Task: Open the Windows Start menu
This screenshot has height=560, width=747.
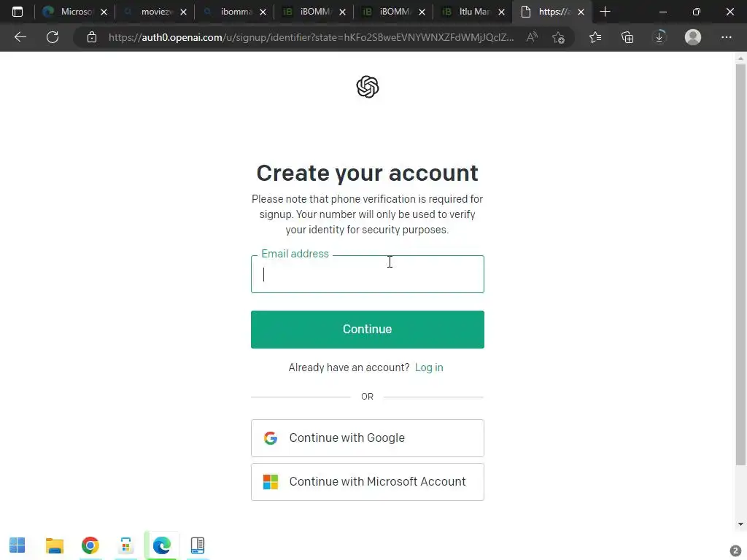Action: point(18,545)
